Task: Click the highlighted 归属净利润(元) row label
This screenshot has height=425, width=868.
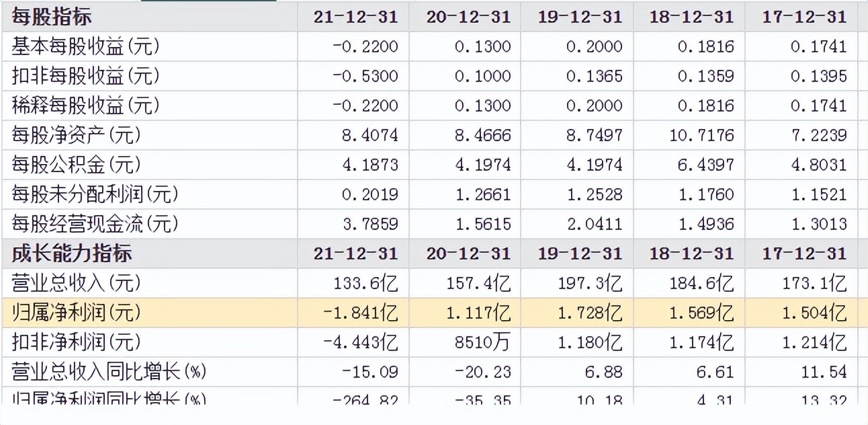Action: point(77,313)
